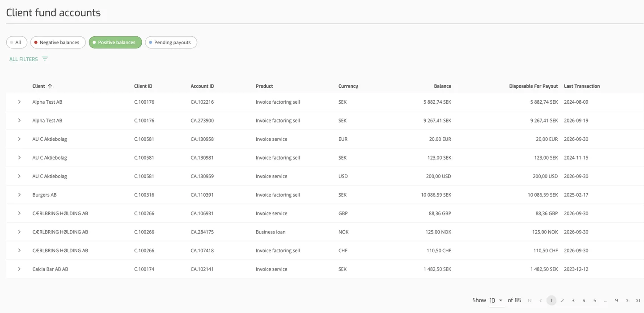Sort table by Client ID column

(143, 86)
